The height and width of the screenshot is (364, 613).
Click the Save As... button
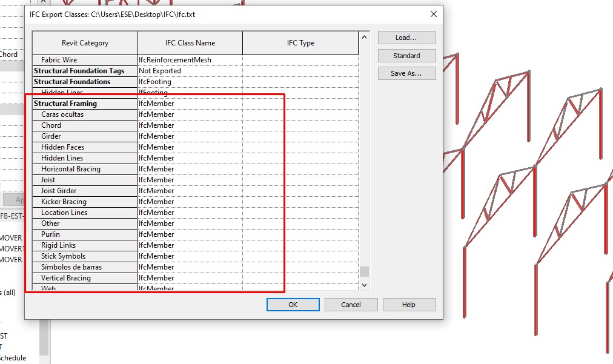(406, 73)
